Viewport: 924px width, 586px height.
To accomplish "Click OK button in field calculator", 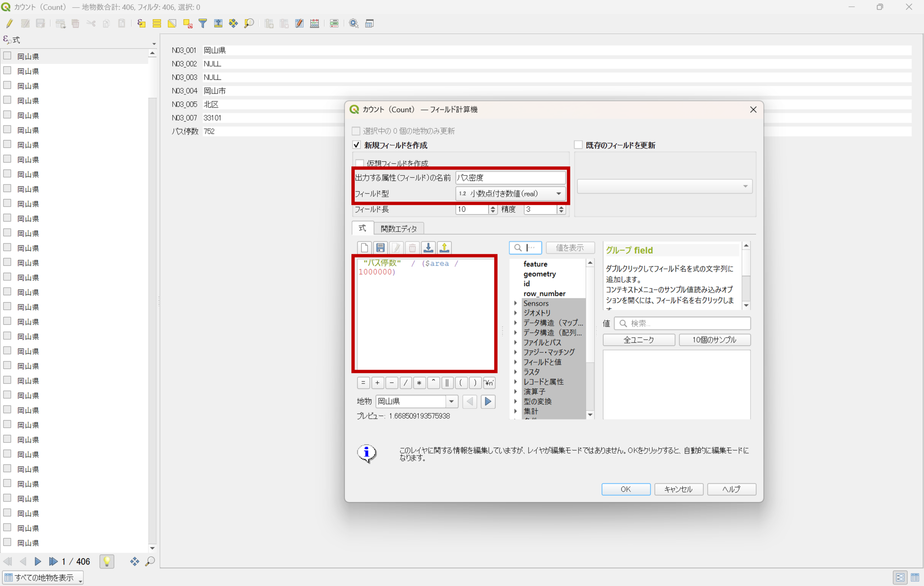I will tap(626, 489).
